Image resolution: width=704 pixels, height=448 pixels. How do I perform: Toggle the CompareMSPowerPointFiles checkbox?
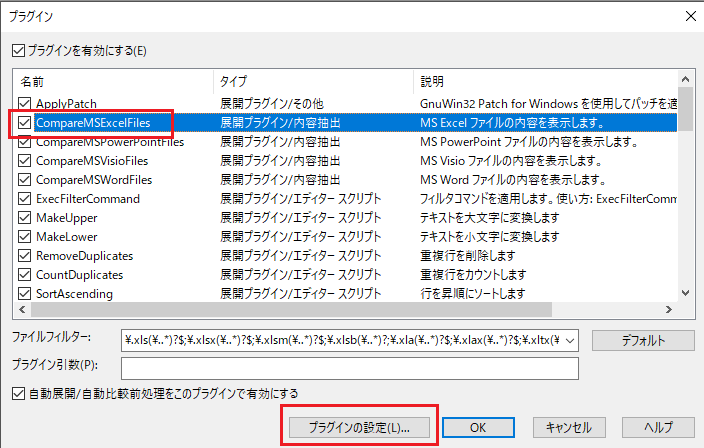coord(24,142)
